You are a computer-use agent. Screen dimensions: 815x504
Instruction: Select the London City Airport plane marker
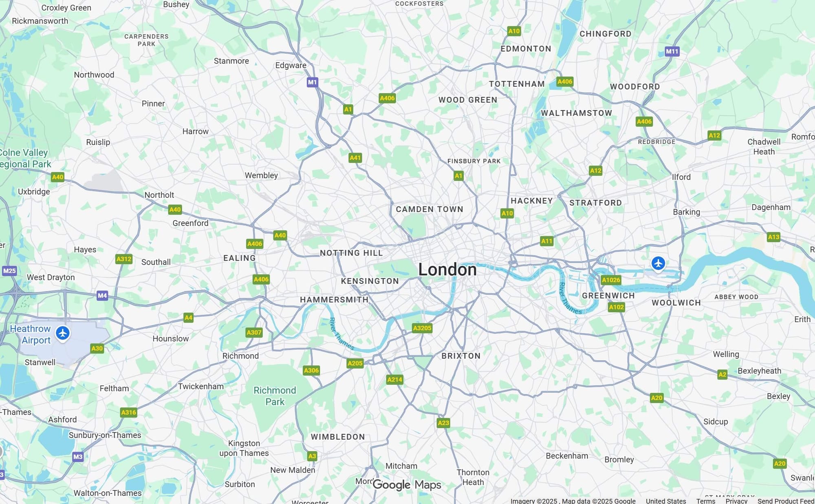pos(658,263)
